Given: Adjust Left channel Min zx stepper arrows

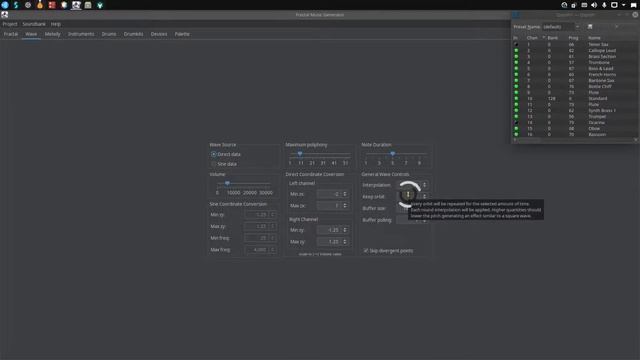Looking at the screenshot, I should coord(345,194).
